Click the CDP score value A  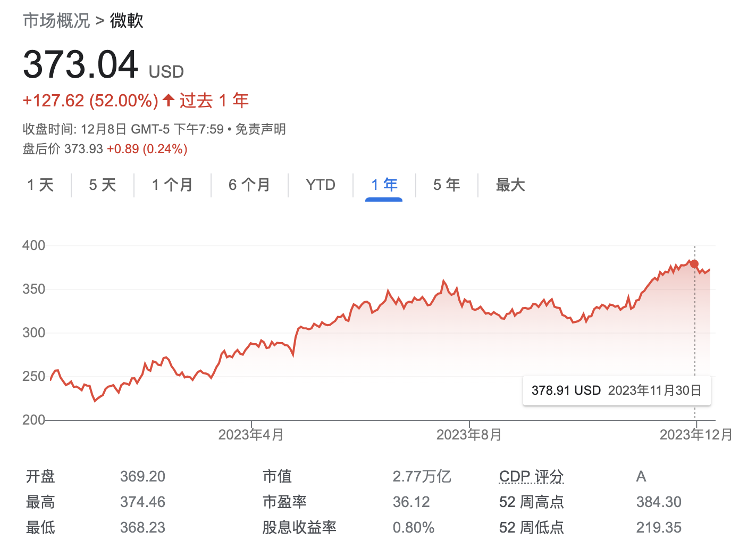[x=641, y=476]
